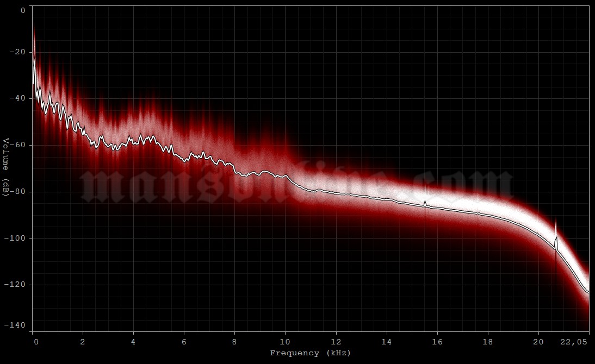Click the tall spike near 21 kHz
595x364 pixels.
[x=556, y=228]
